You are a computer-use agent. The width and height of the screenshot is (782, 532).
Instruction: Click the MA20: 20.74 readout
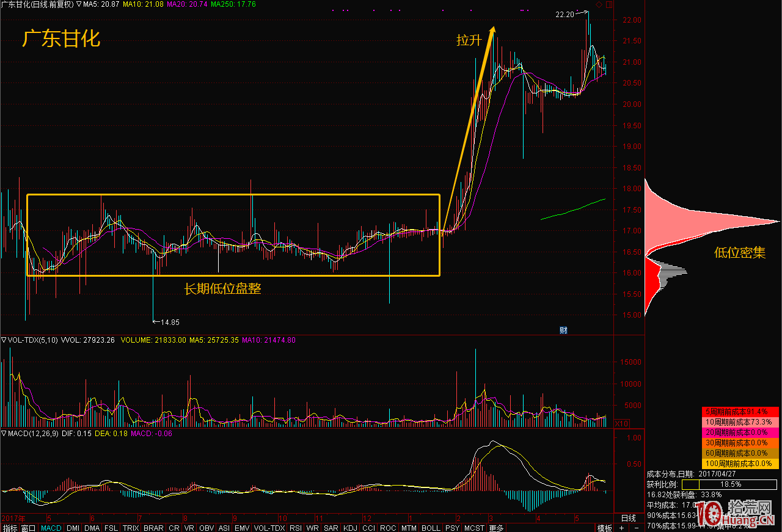coord(188,4)
